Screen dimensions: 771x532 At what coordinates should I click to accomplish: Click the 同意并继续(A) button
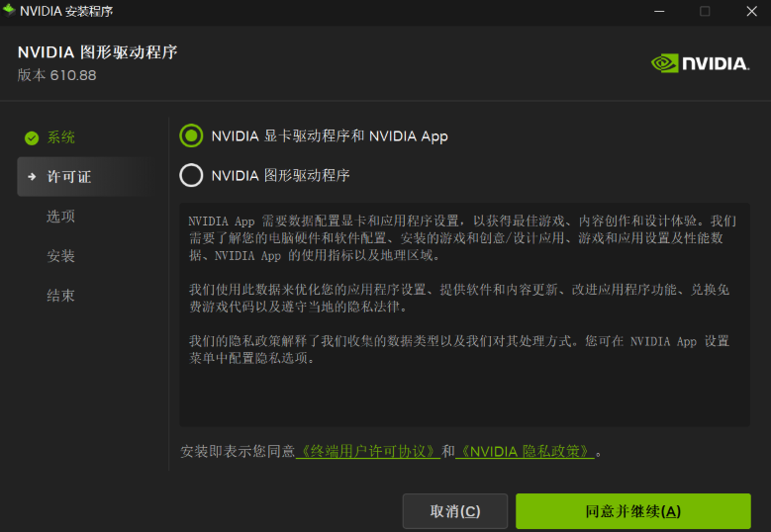point(632,511)
